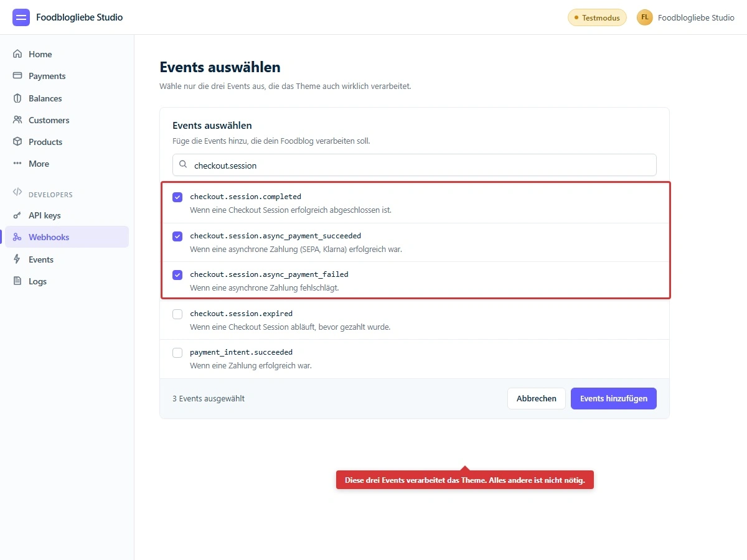This screenshot has height=560, width=747.
Task: Enable checkout.session.expired event
Action: pos(177,314)
